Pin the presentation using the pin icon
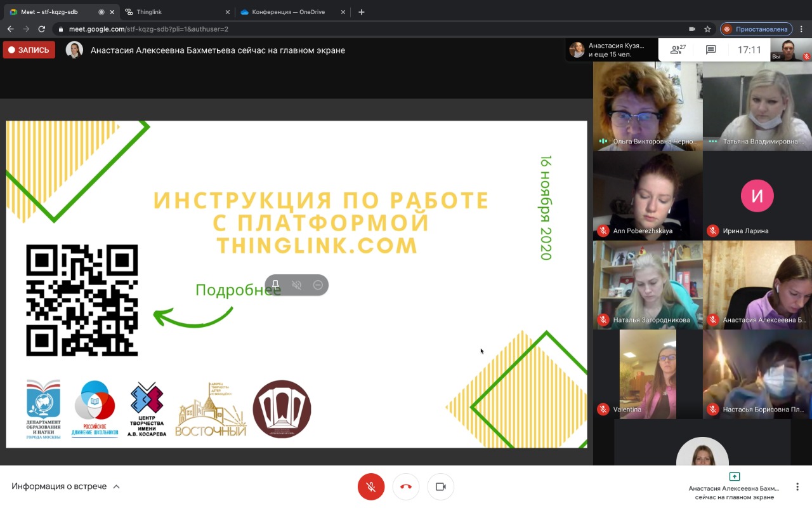The height and width of the screenshot is (508, 812). pos(275,285)
